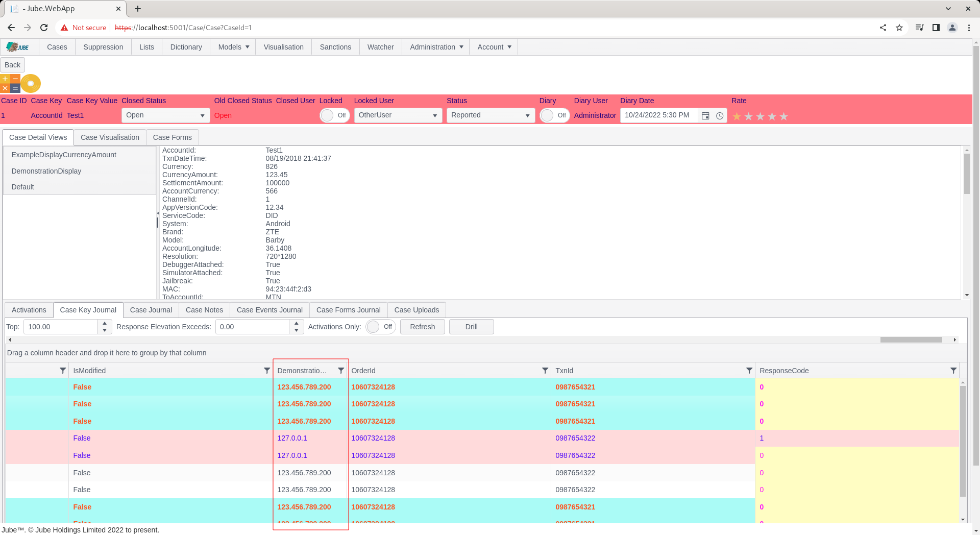Switch to the Case Uploads tab
This screenshot has height=535, width=980.
[x=416, y=310]
